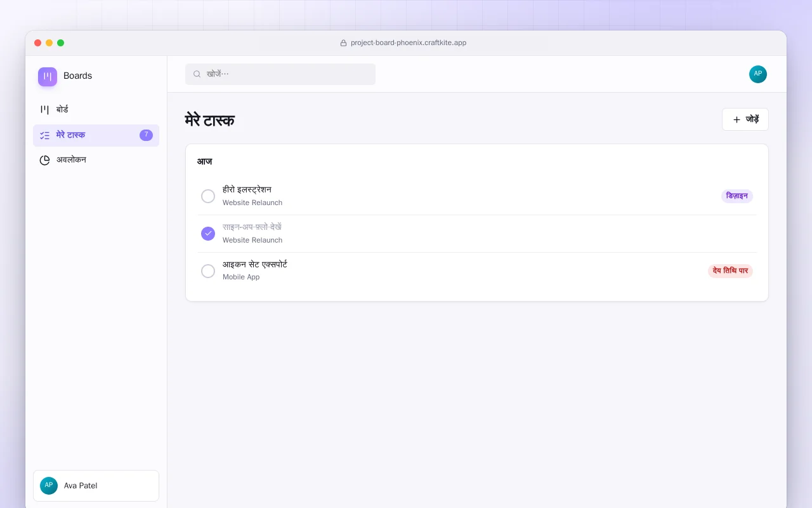This screenshot has height=508, width=812.
Task: Open the आइकन सेट एक्सपोर्ट task title
Action: click(255, 264)
